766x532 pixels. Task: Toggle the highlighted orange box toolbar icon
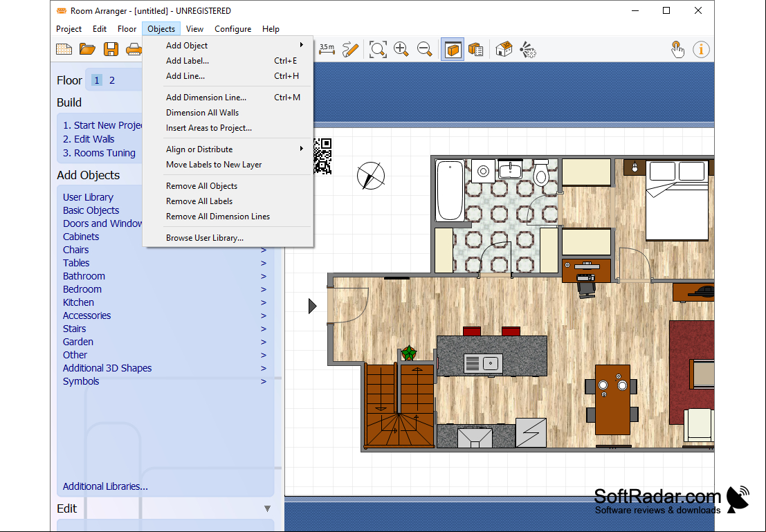[x=453, y=49]
